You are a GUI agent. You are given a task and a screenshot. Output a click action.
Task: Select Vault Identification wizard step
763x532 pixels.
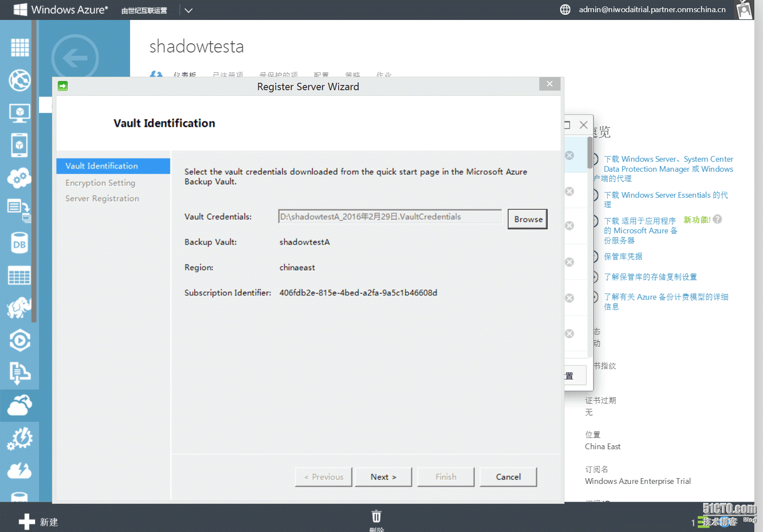(113, 166)
